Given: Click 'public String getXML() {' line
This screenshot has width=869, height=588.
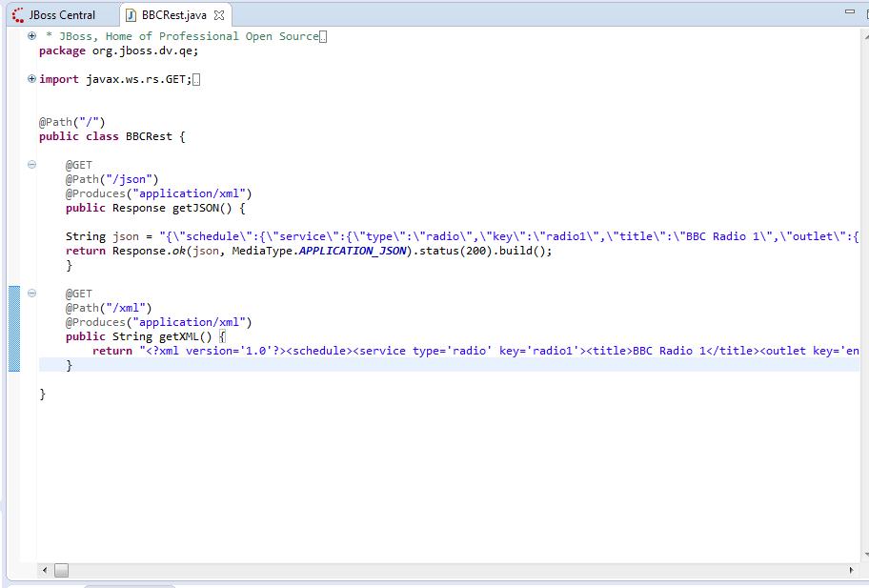Looking at the screenshot, I should click(x=145, y=337).
